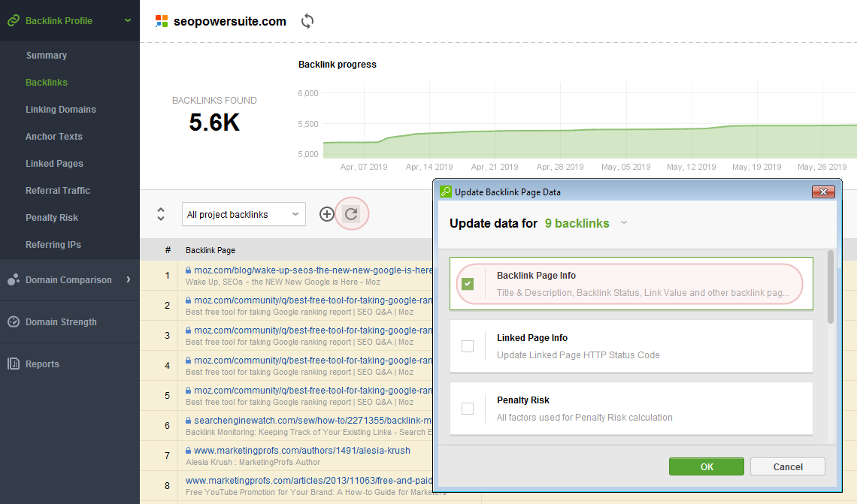This screenshot has width=857, height=504.
Task: Click the seopowersuite.com colored squares logo
Action: click(161, 21)
